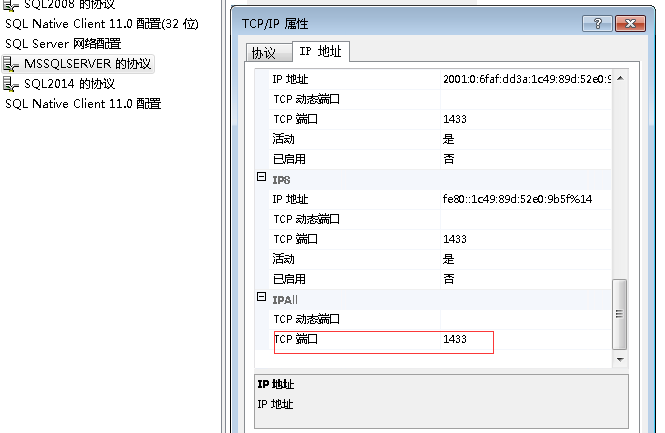Click the IPAll TCP 动态端口 empty value

[x=525, y=319]
